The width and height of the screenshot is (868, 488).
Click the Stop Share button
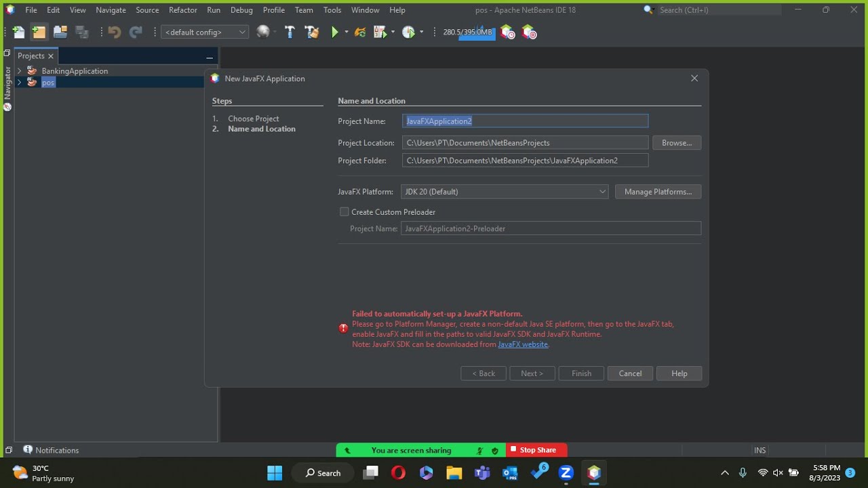pyautogui.click(x=536, y=450)
